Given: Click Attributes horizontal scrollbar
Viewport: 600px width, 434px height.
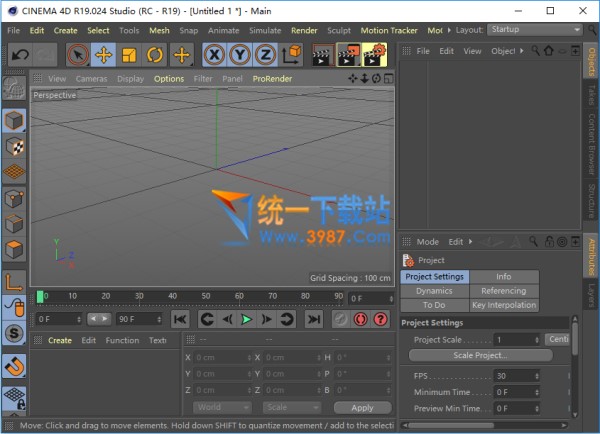Looking at the screenshot, I should coord(451,425).
